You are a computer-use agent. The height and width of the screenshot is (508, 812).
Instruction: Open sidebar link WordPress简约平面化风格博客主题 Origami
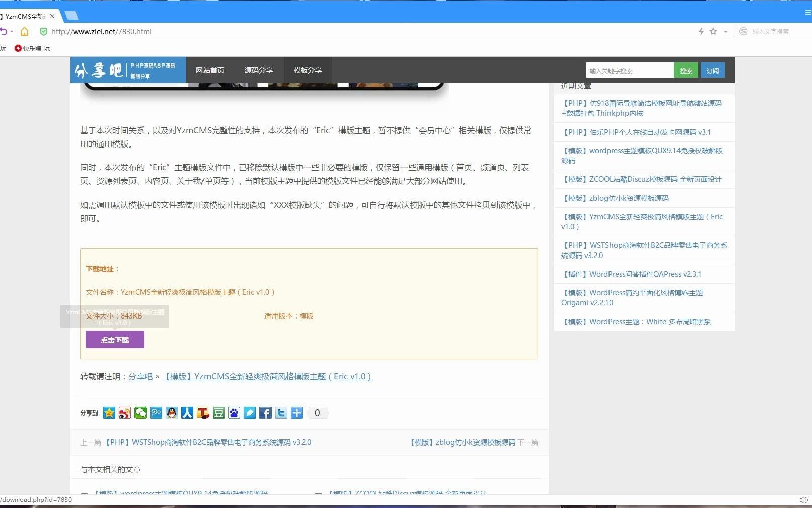[632, 298]
